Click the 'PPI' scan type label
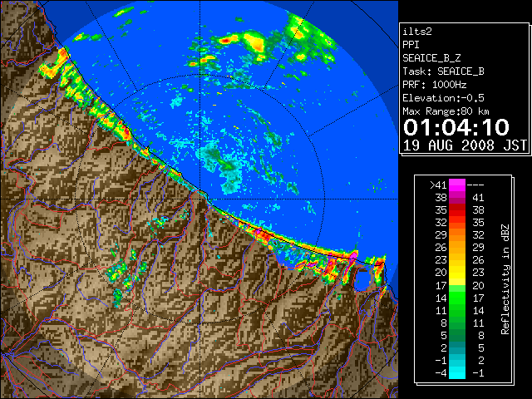 pos(411,45)
